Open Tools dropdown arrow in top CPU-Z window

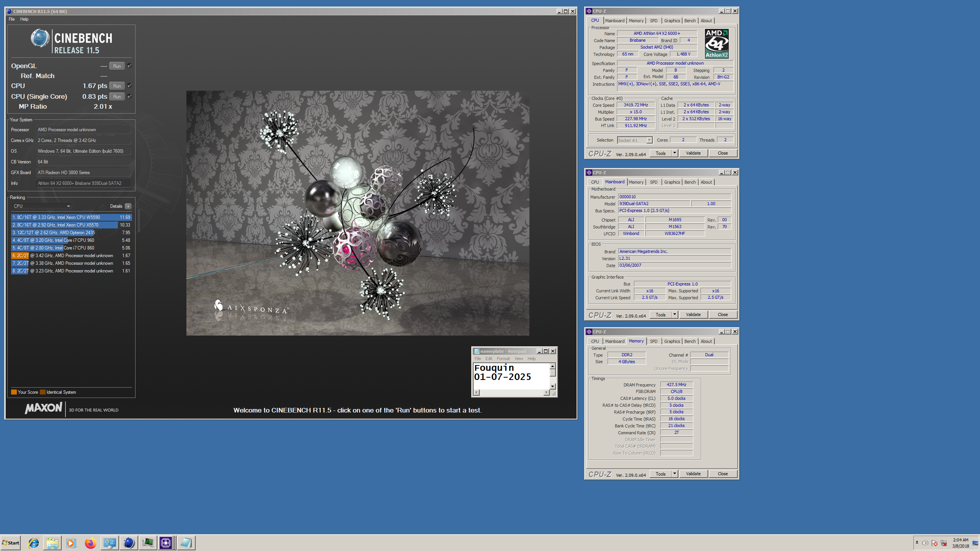click(675, 153)
